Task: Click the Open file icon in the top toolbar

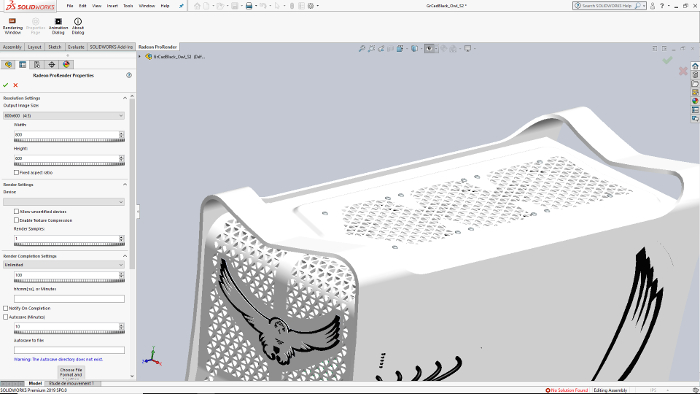Action: coord(220,6)
